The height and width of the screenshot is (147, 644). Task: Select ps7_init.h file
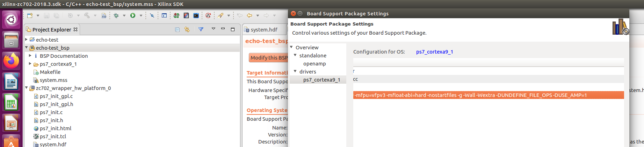coord(51,120)
